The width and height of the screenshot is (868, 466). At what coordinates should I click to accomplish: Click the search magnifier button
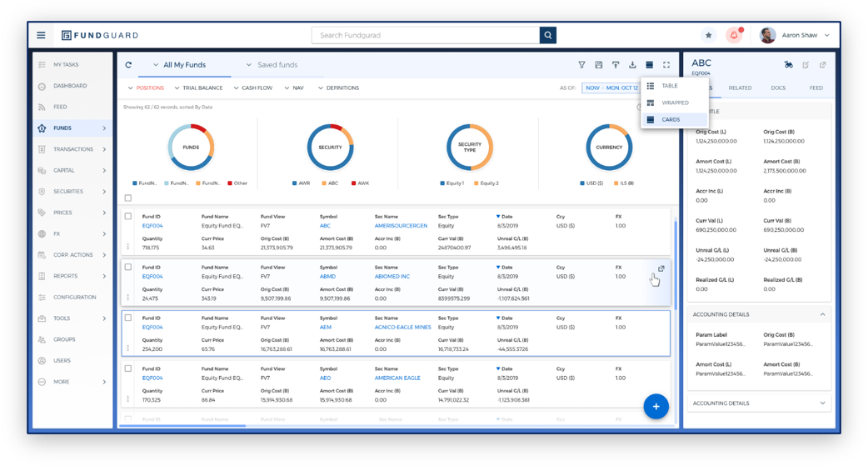pos(547,35)
